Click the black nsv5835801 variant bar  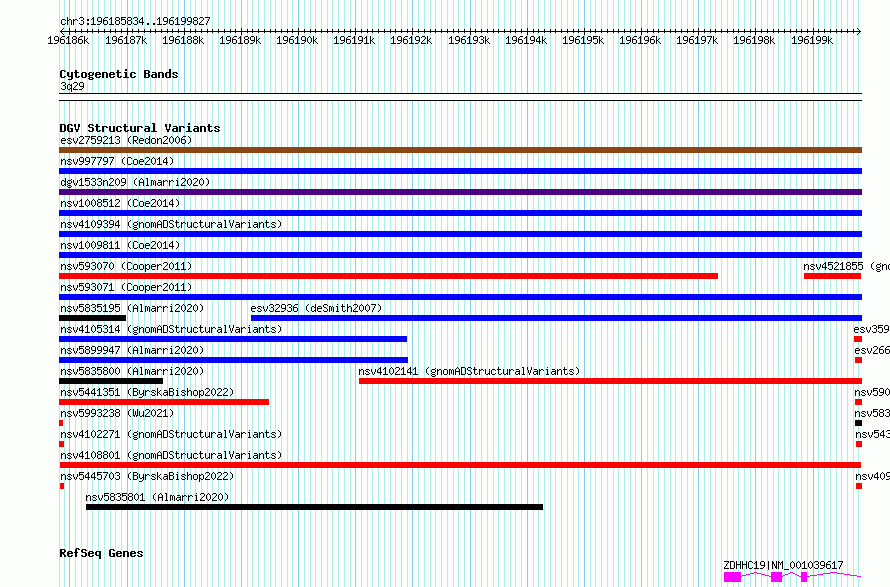tap(314, 507)
